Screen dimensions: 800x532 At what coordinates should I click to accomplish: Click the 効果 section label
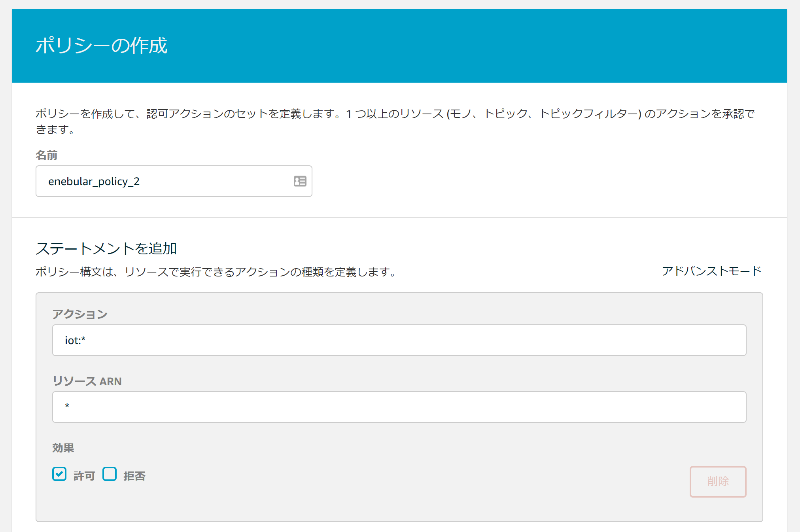[63, 448]
